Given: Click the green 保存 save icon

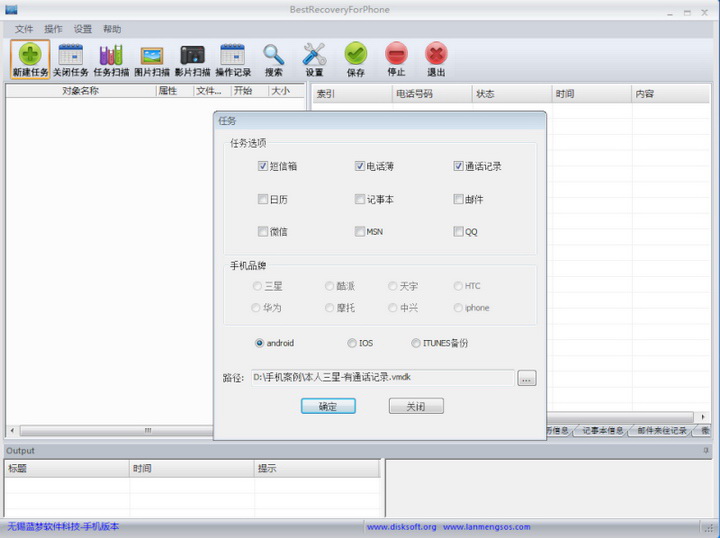Looking at the screenshot, I should tap(356, 59).
